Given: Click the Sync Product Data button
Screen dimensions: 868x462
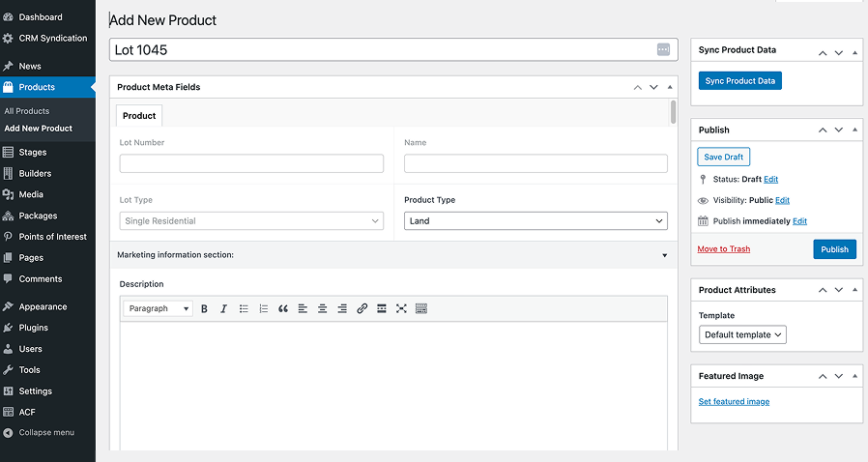Looking at the screenshot, I should click(x=740, y=81).
